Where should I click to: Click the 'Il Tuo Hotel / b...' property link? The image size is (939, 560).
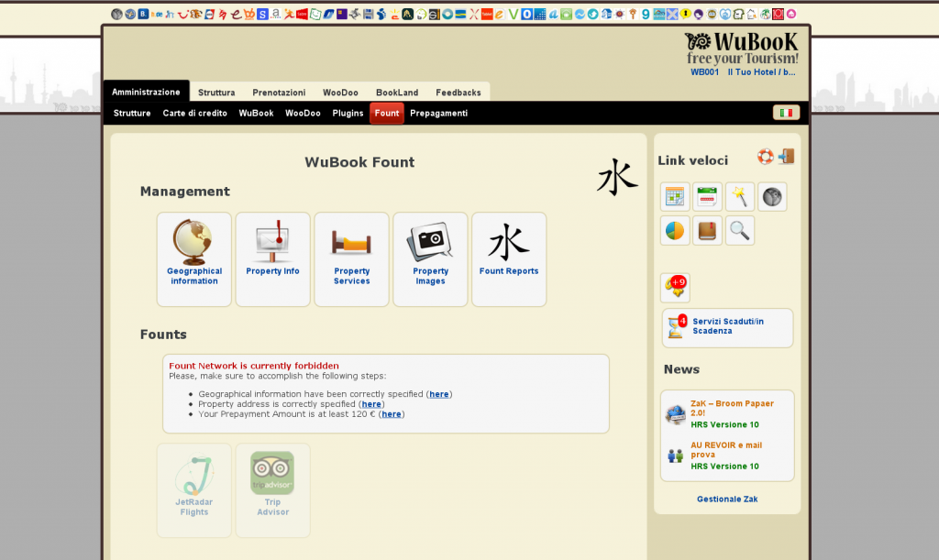762,72
